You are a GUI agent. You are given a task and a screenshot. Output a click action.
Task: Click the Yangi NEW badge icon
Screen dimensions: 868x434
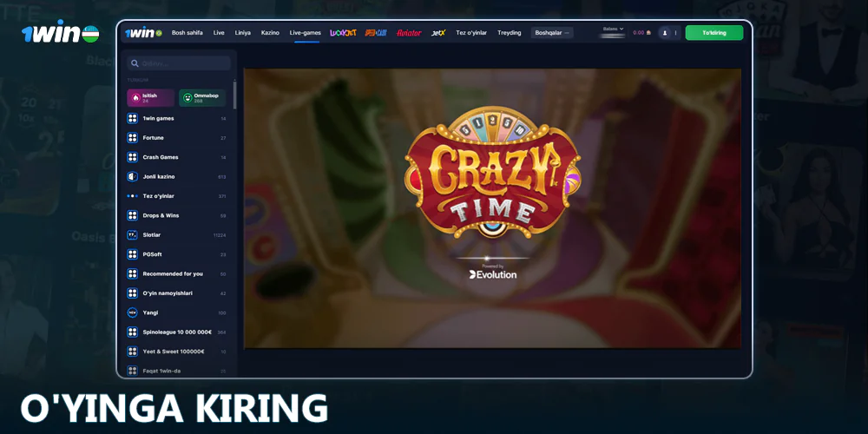click(132, 312)
